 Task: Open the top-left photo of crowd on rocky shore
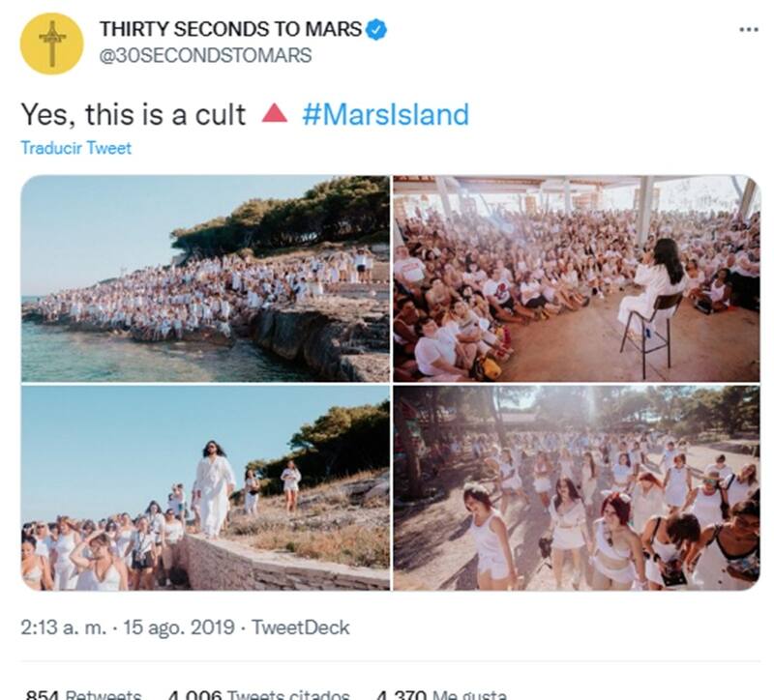click(x=204, y=278)
